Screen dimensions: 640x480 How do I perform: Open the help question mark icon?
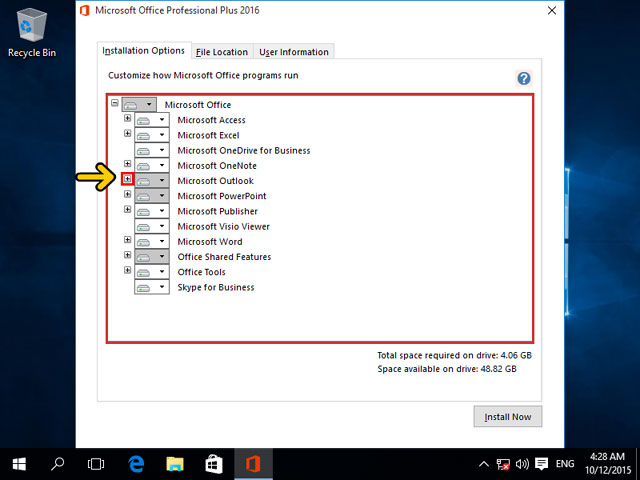pos(524,78)
